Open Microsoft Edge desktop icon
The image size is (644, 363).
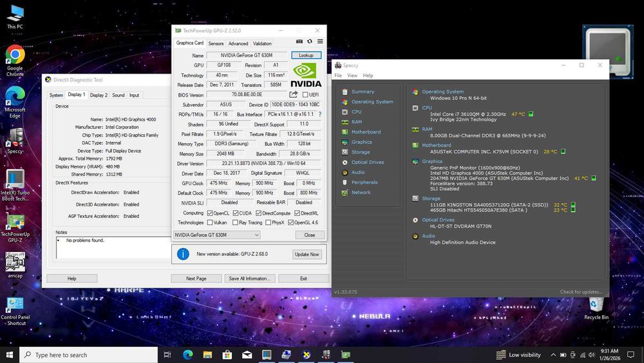click(x=15, y=102)
